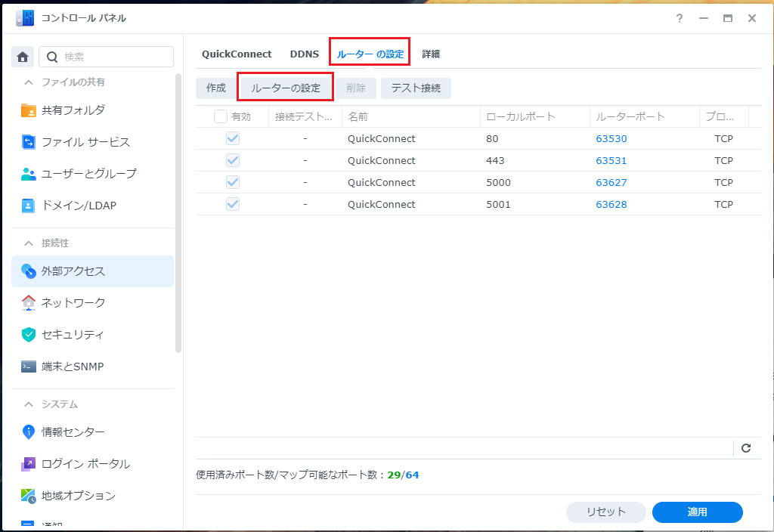Maximize the Control Panel window

(x=728, y=18)
